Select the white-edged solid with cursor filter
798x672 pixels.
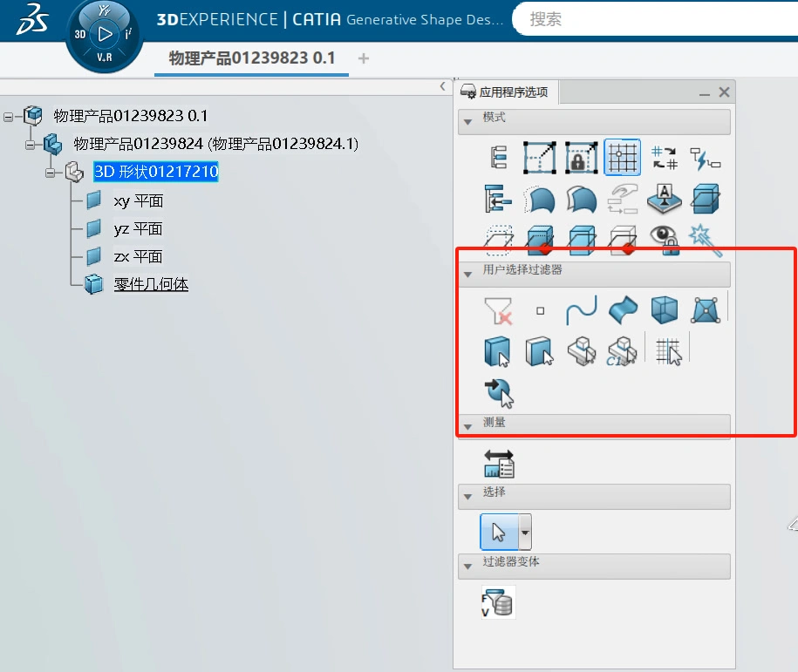pos(540,351)
